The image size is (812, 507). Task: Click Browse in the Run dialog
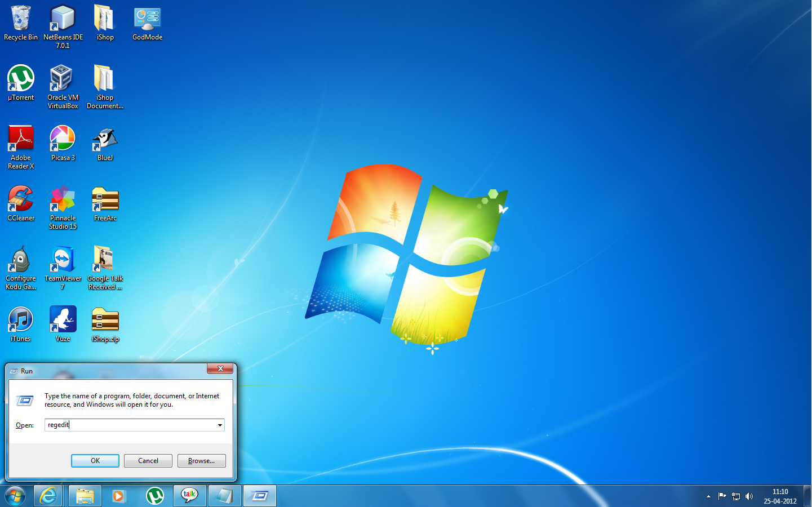coord(201,460)
